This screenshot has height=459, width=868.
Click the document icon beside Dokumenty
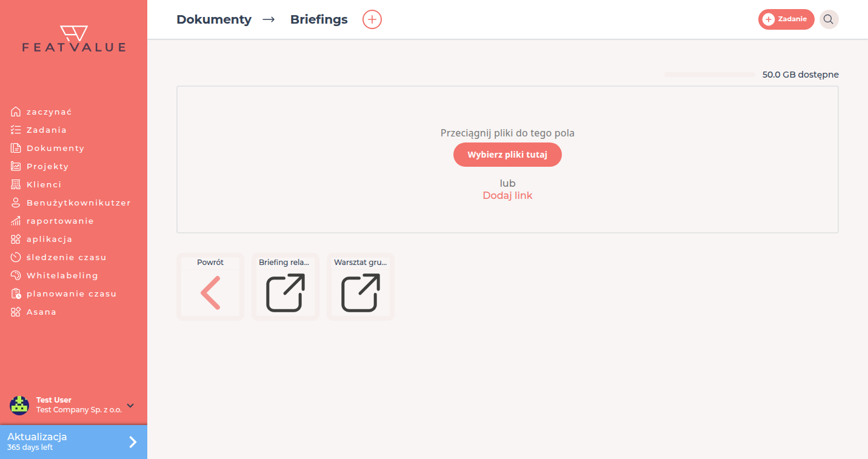(x=16, y=148)
